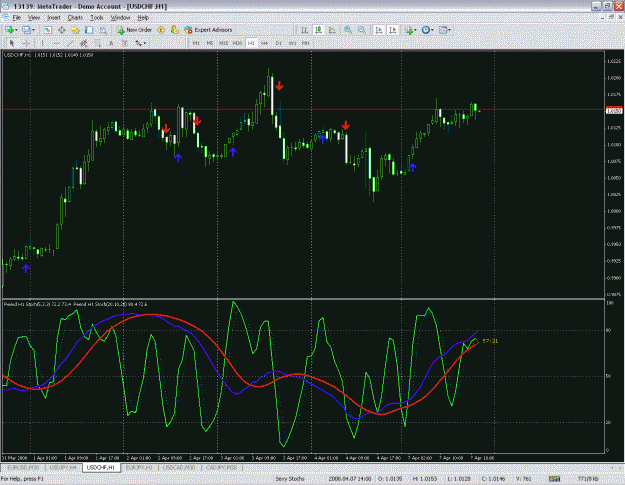The image size is (625, 485).
Task: Open the Strategy Tester icon
Action: [x=103, y=30]
